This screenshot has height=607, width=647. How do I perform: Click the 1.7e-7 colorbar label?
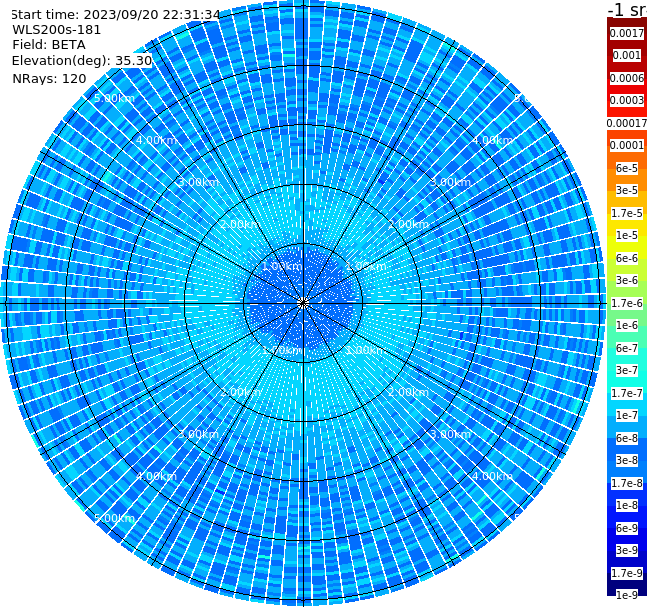click(x=627, y=393)
